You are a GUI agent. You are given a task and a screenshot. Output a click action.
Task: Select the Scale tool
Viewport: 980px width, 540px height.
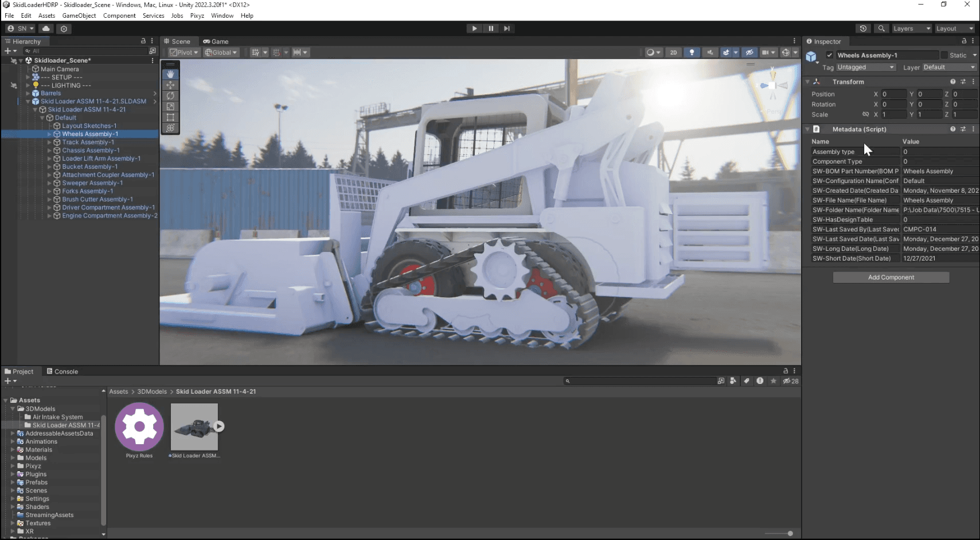point(170,107)
